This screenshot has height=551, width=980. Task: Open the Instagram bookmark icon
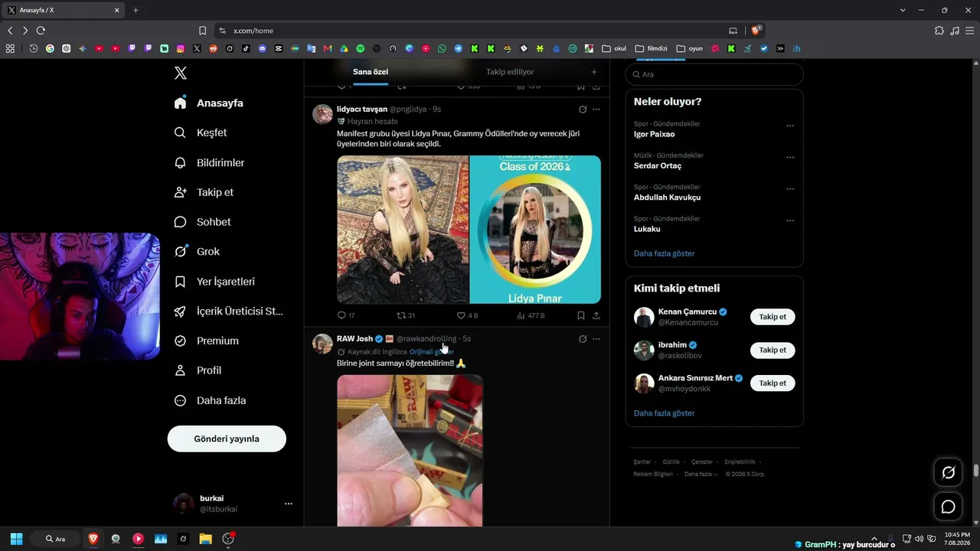tap(181, 48)
